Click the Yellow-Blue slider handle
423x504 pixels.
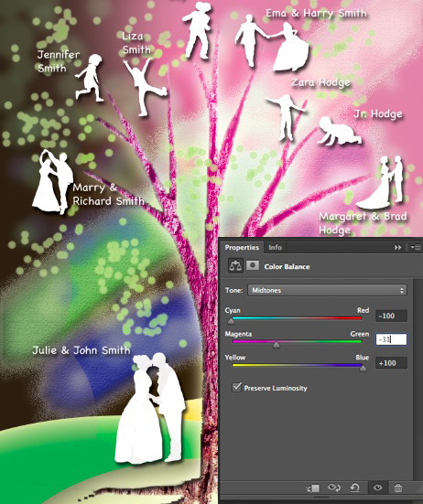(363, 369)
